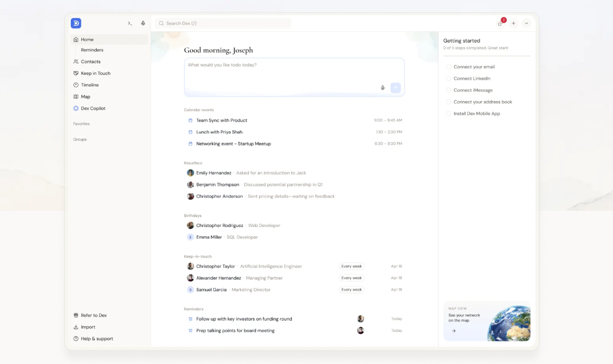The height and width of the screenshot is (364, 613).
Task: Click microphone icon in the prompt box
Action: [383, 88]
